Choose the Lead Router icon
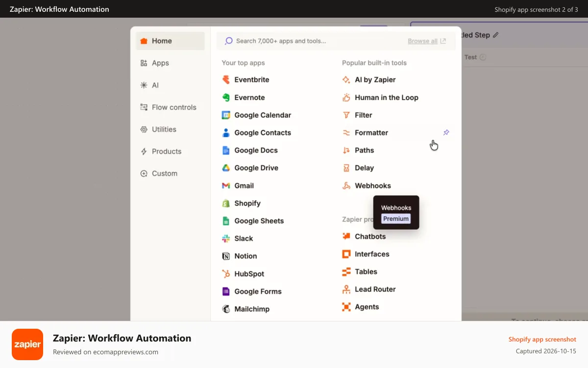 click(346, 289)
